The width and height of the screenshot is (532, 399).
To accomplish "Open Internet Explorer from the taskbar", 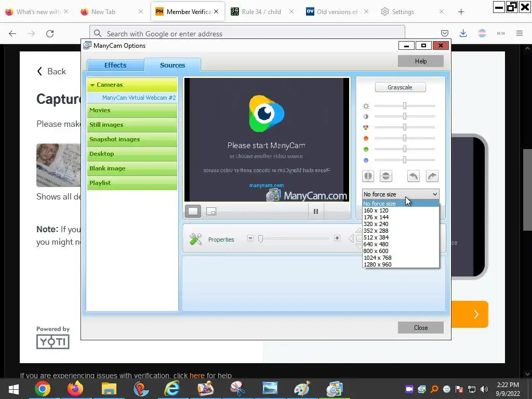I will click(172, 389).
